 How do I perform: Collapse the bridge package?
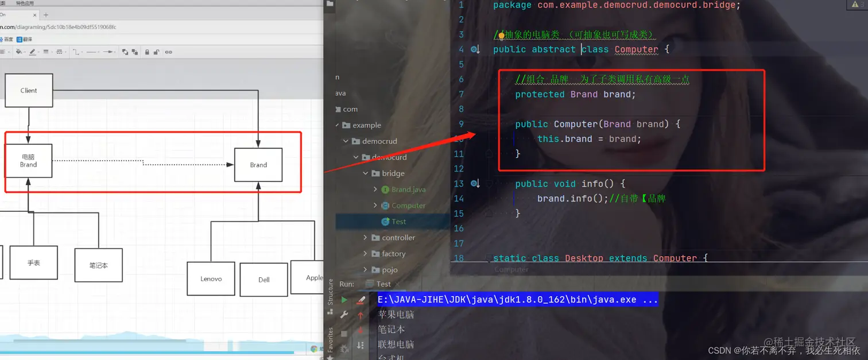(366, 173)
